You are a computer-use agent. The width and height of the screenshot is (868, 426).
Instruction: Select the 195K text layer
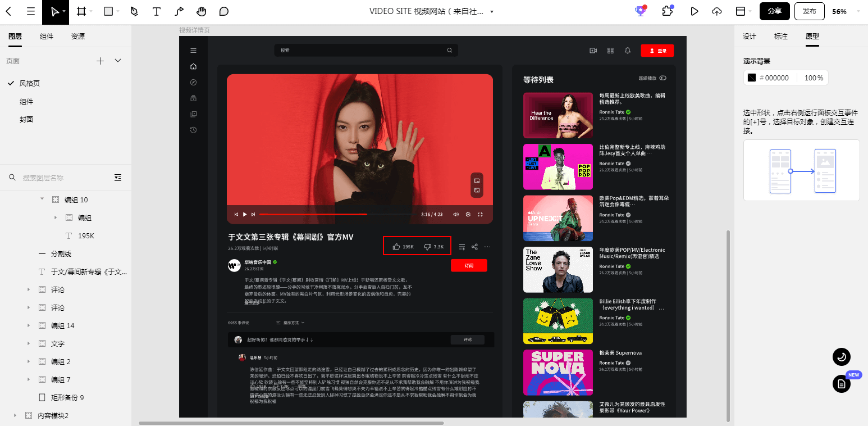(86, 235)
